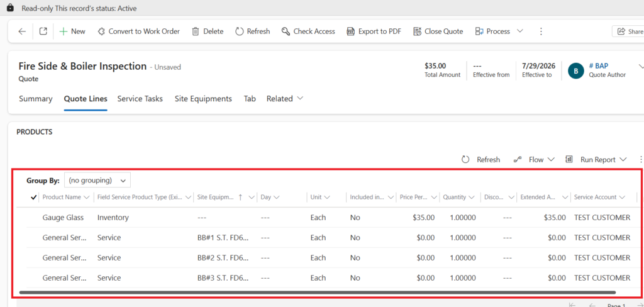The height and width of the screenshot is (307, 644).
Task: Select the Quote Lines tab
Action: click(x=86, y=99)
